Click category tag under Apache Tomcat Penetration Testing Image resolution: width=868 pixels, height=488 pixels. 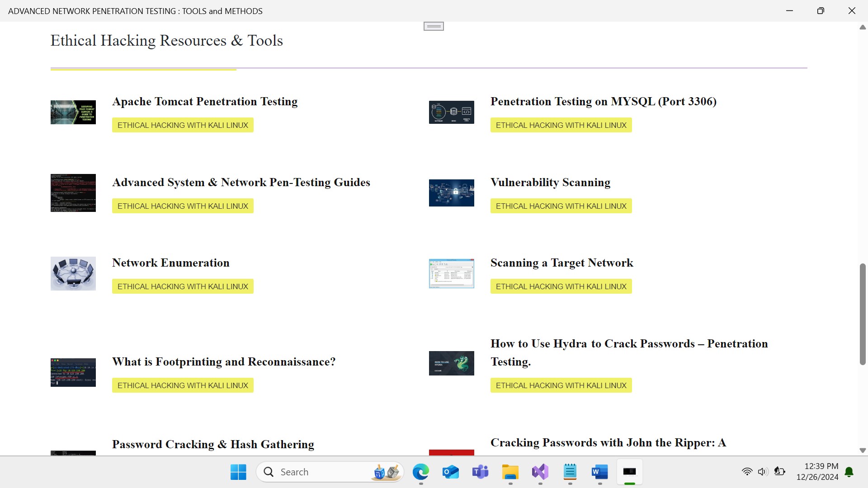coord(183,125)
